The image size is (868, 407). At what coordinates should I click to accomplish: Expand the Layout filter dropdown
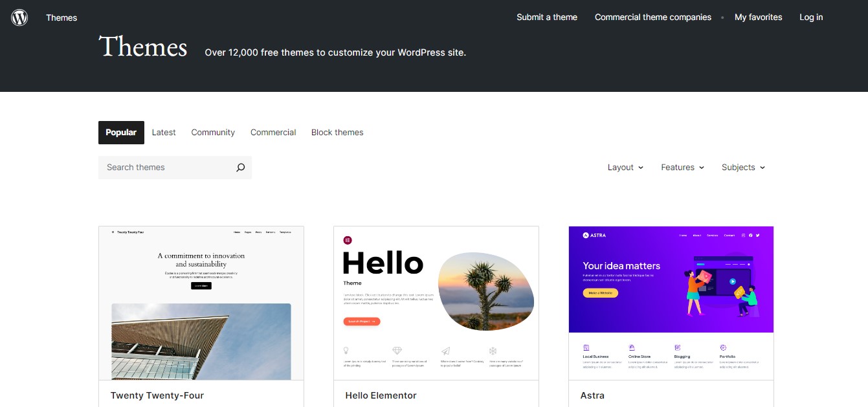pos(625,168)
